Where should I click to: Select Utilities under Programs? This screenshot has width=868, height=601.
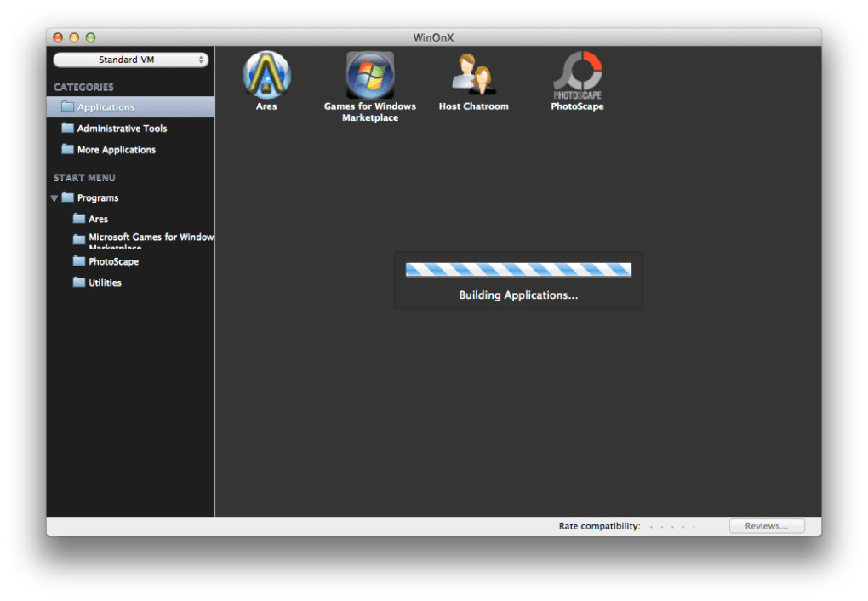(x=131, y=283)
